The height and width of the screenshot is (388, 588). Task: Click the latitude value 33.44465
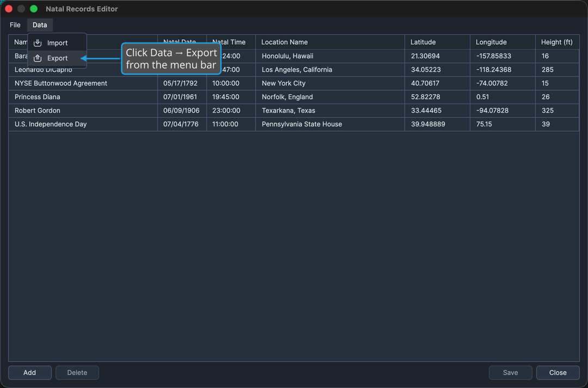426,110
